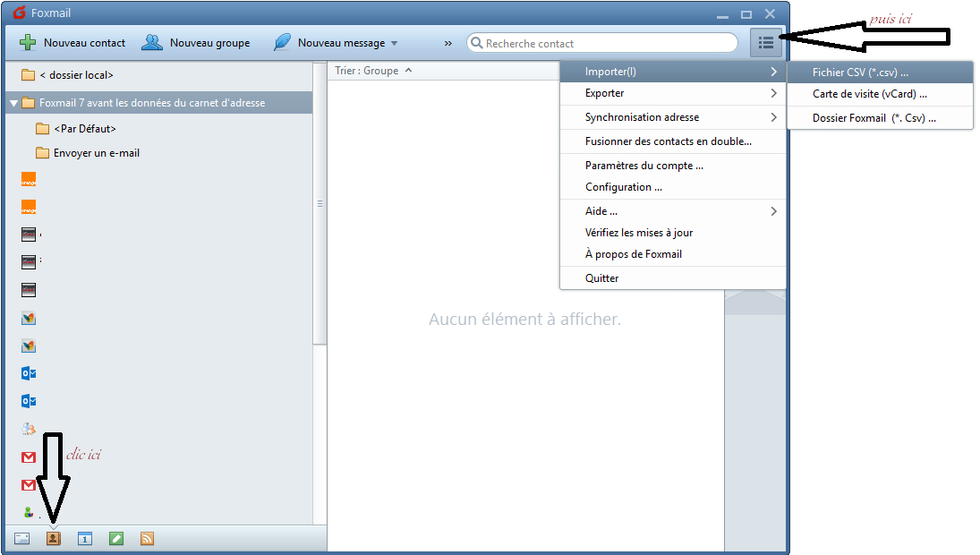This screenshot has width=980, height=555.
Task: Click Fusionner des contacts en double
Action: 668,141
